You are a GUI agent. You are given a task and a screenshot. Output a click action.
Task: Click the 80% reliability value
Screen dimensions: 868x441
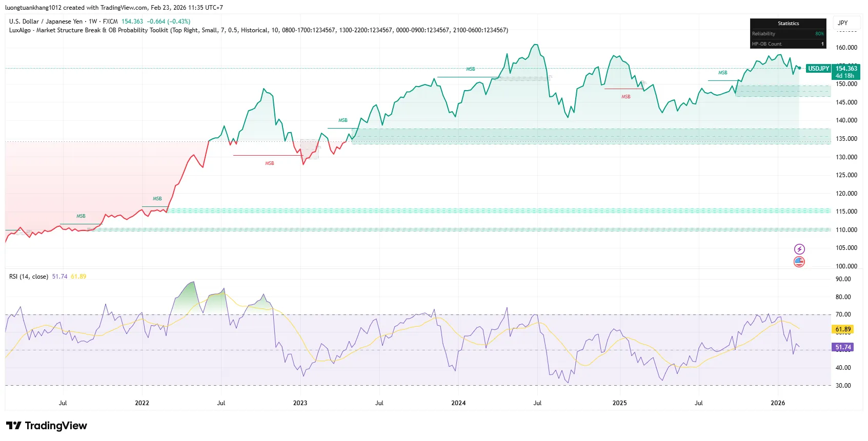(x=819, y=34)
